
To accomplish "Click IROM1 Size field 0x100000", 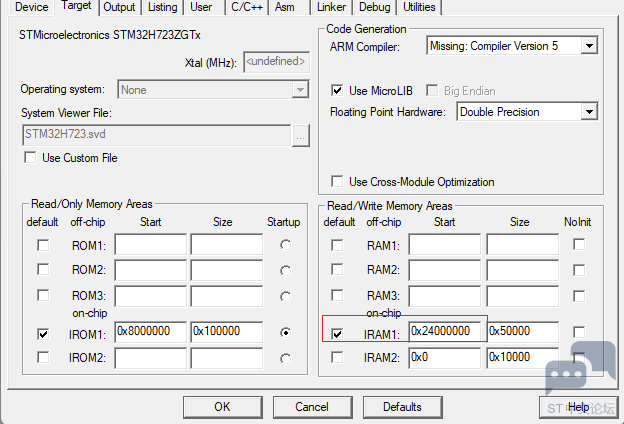I will [x=226, y=332].
